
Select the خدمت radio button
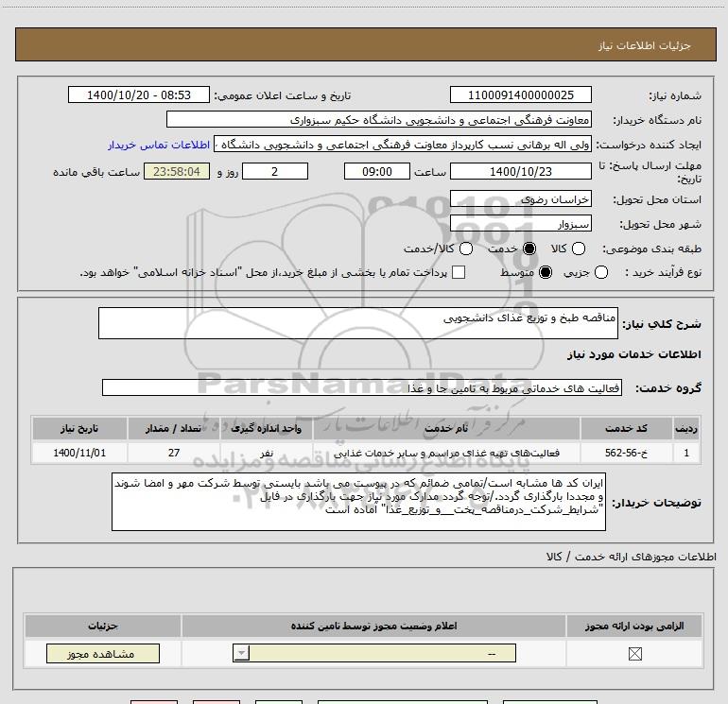(529, 249)
